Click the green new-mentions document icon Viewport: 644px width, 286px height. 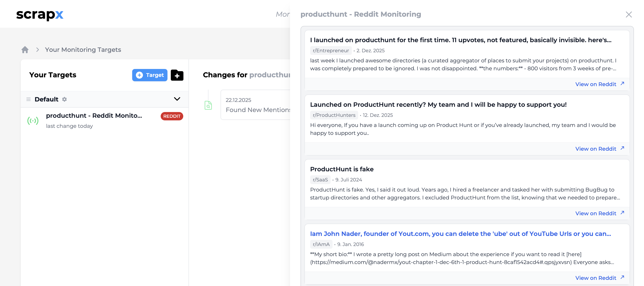pyautogui.click(x=208, y=105)
